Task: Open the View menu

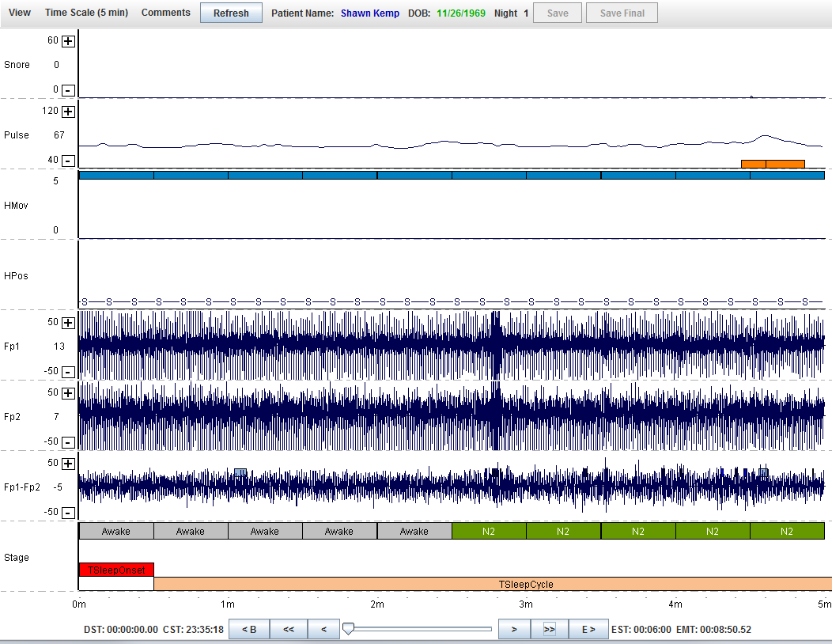Action: (x=20, y=13)
